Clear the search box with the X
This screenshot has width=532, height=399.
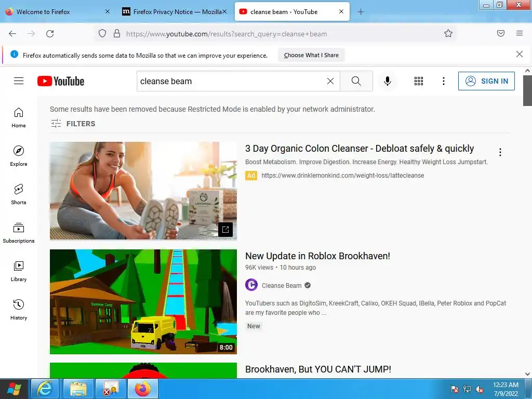[330, 81]
